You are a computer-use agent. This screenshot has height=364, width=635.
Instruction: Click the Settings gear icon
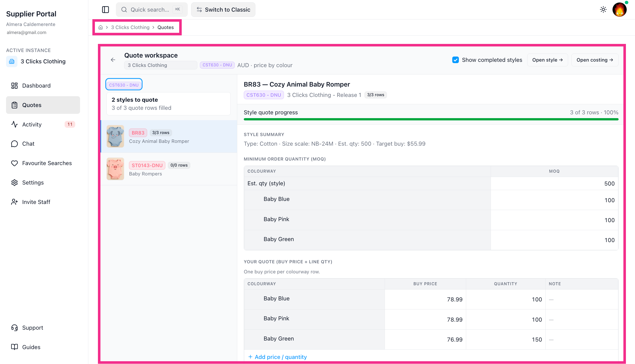14,183
